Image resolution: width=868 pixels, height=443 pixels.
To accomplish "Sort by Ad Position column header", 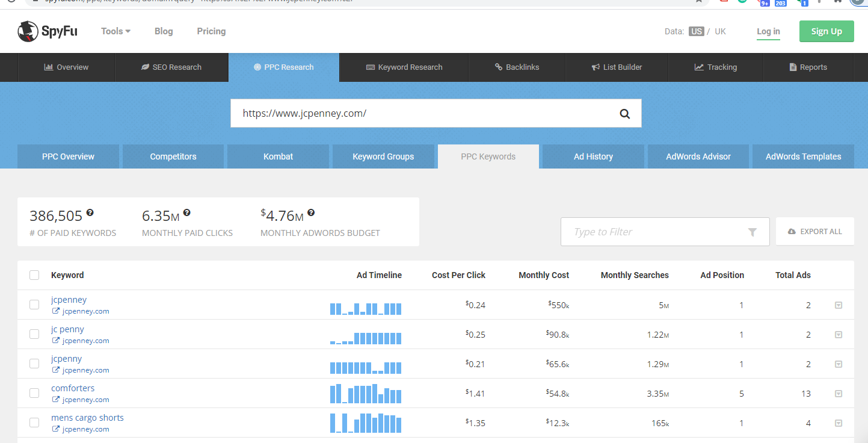I will (722, 275).
